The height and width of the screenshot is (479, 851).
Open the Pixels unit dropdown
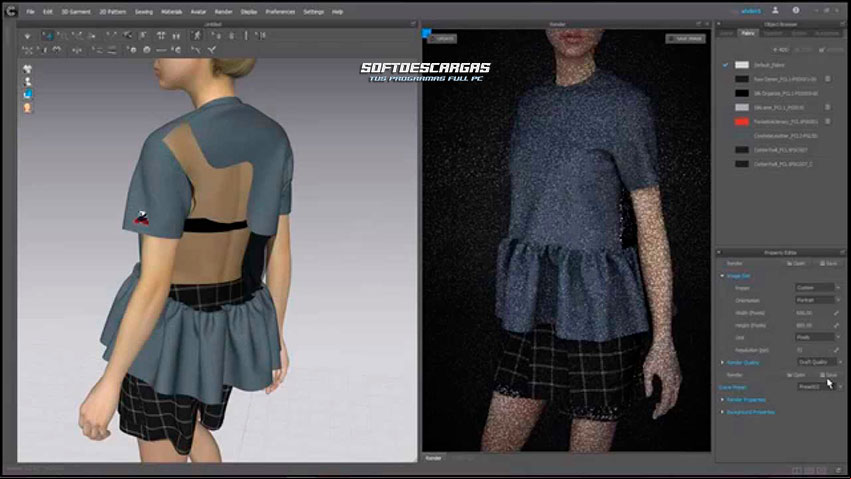click(818, 337)
